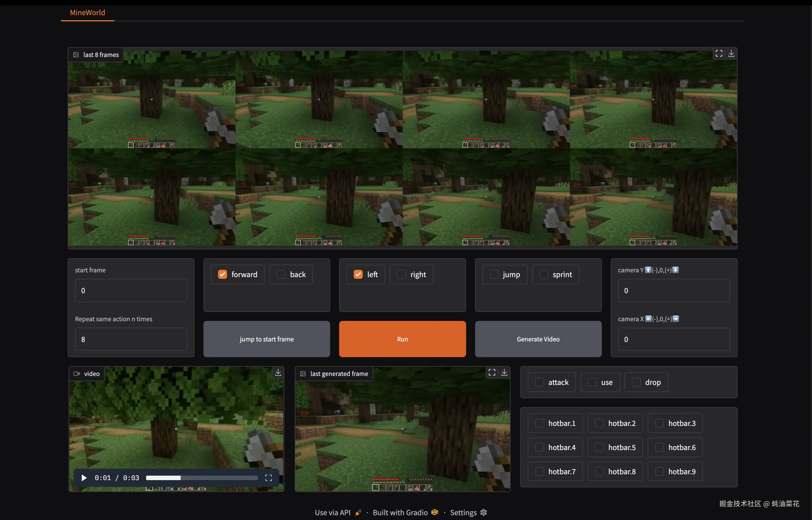Open Settings via the gear icon

click(x=483, y=512)
